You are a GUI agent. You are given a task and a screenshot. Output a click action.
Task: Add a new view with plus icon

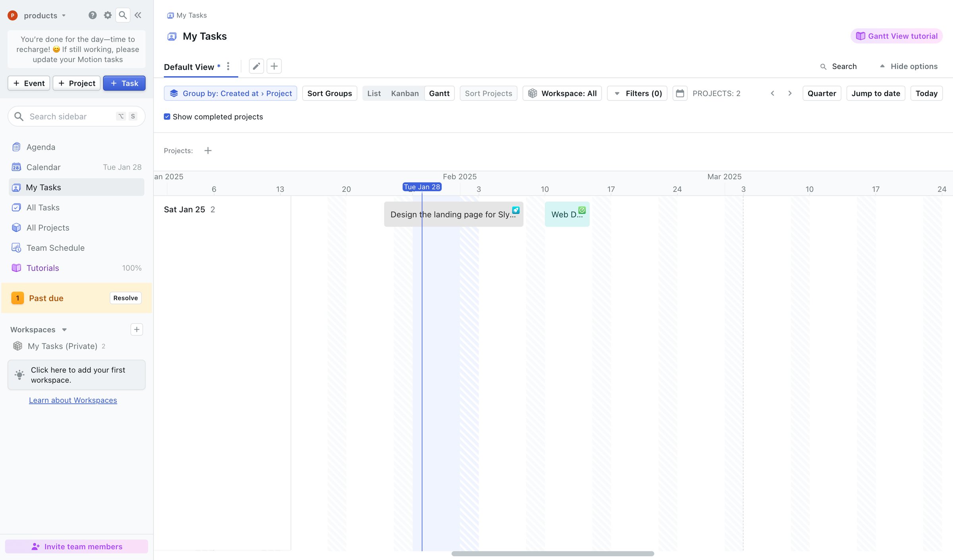point(274,66)
